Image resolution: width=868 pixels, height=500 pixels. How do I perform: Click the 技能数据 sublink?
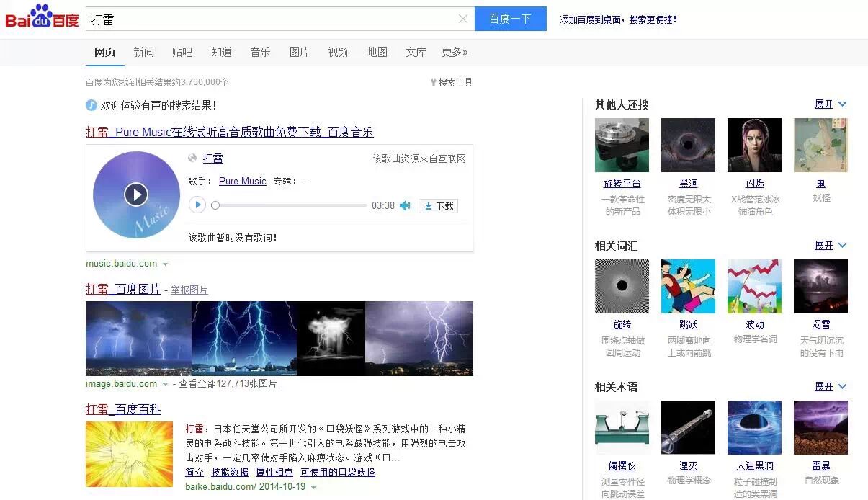click(230, 472)
